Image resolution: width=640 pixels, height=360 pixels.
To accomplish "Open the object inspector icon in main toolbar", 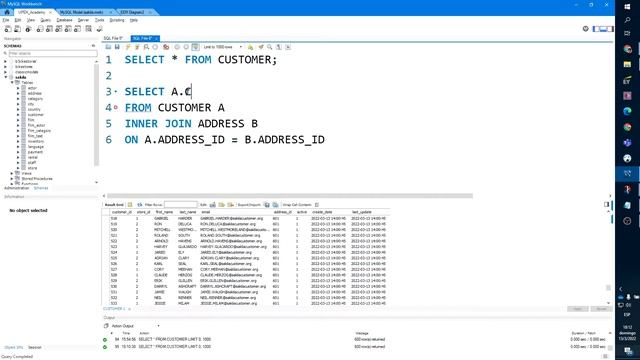I will (28, 29).
